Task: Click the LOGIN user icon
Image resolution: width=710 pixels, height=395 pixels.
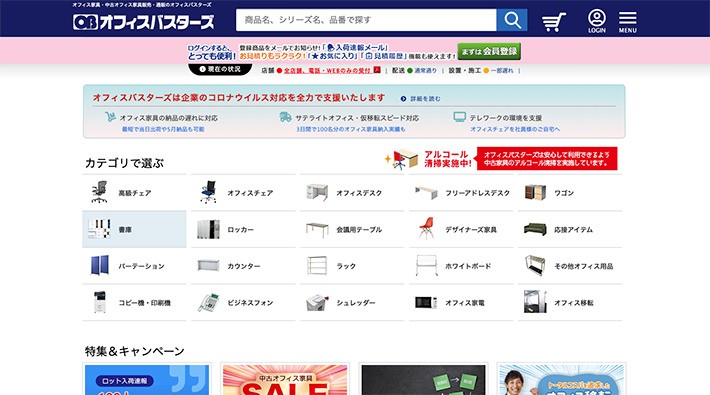Action: click(x=597, y=21)
